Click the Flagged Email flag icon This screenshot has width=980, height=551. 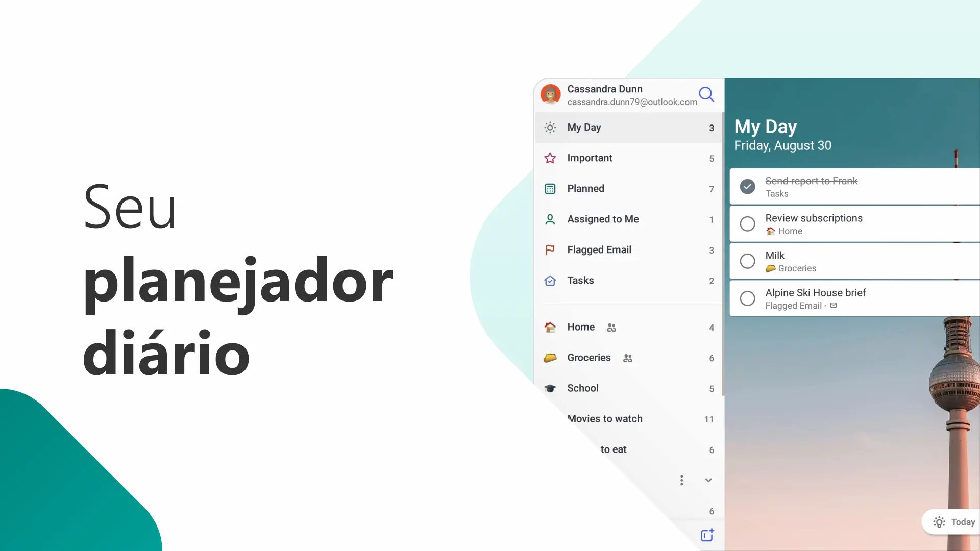coord(550,249)
